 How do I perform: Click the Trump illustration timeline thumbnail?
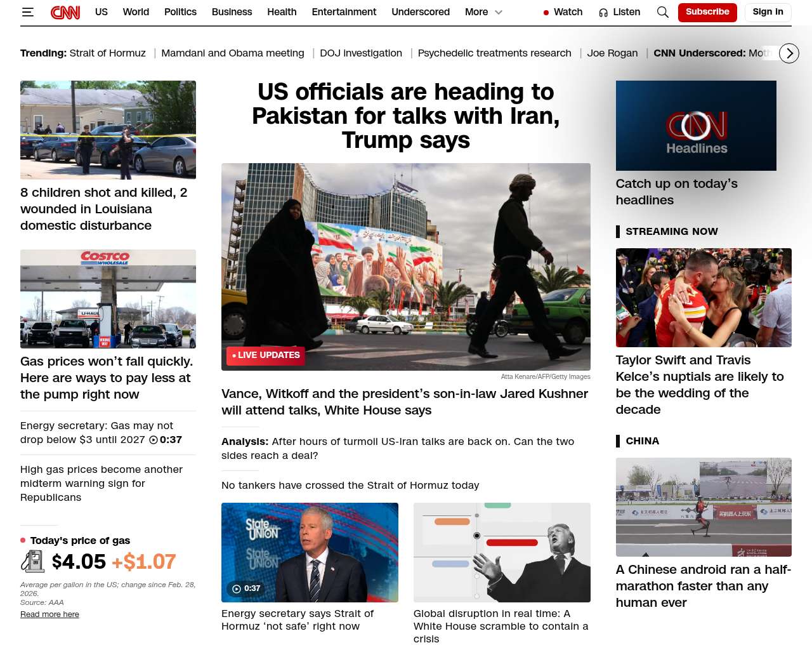click(502, 552)
